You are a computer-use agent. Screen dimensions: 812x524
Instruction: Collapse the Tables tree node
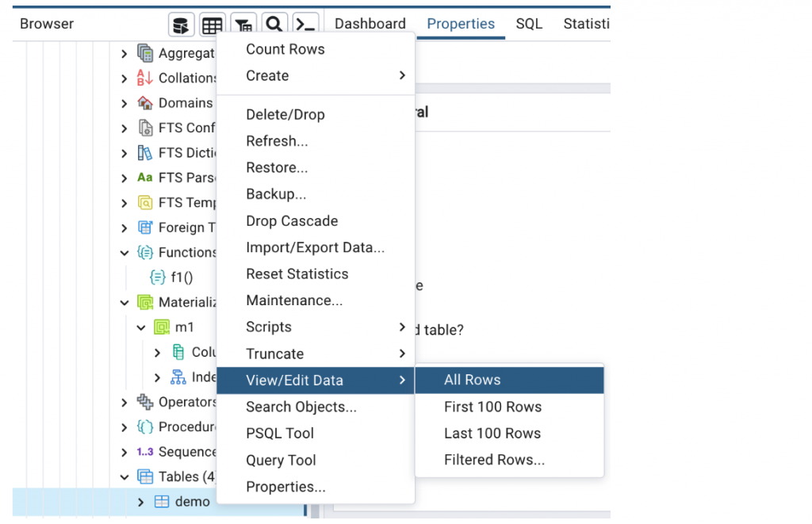click(x=124, y=477)
